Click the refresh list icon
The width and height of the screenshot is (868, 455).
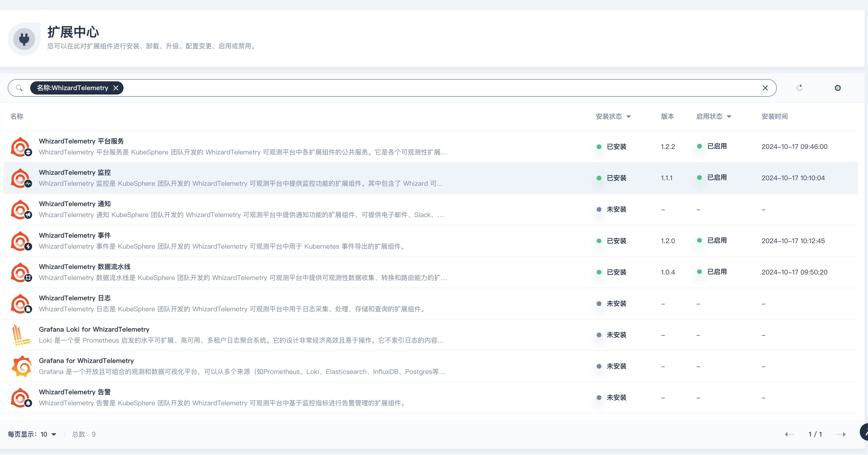coord(799,88)
